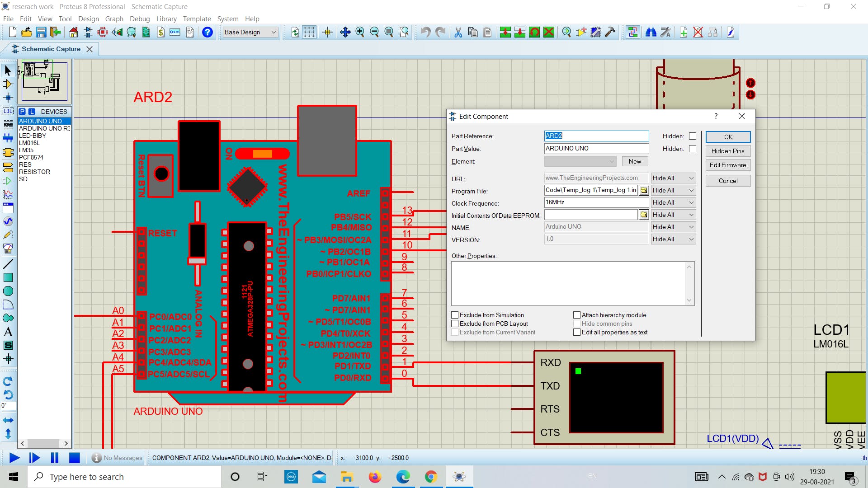Open the PCB Layout toolbar icon
868x488 pixels.
pos(103,32)
